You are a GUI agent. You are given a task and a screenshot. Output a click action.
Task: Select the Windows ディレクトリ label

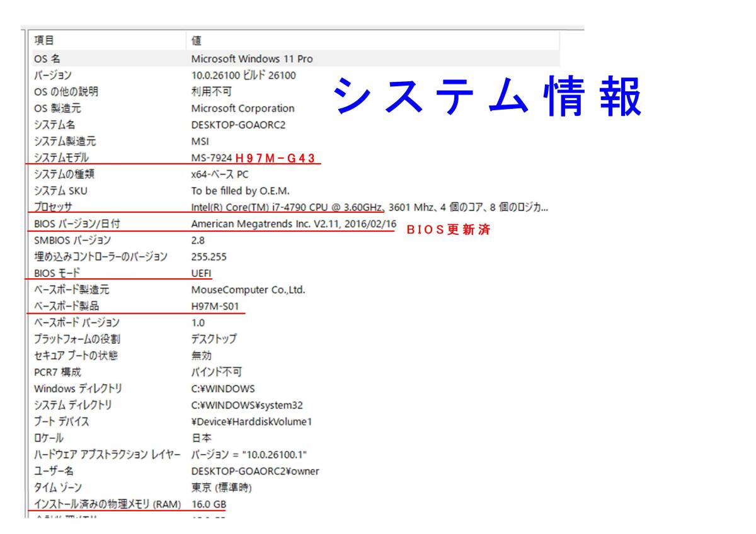78,389
